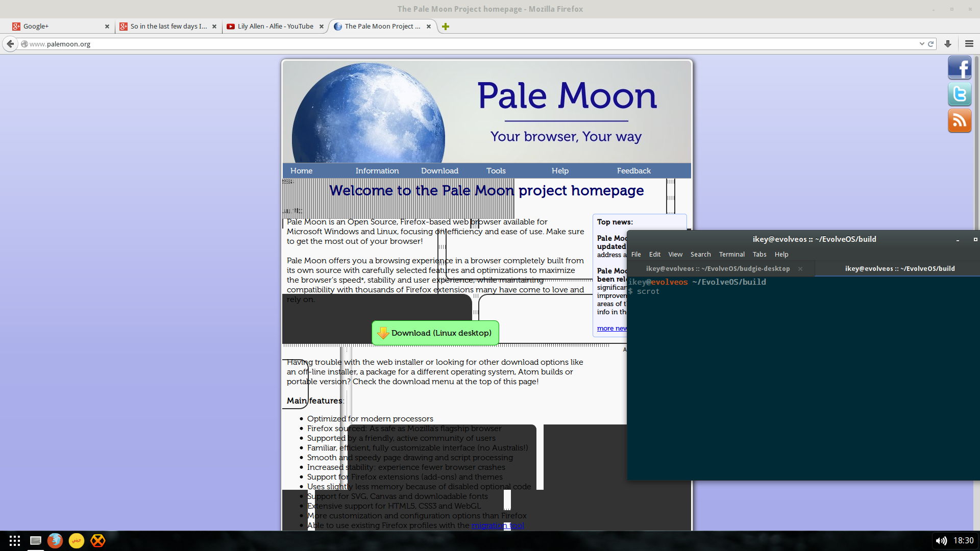Open the terminal Help menu
Image resolution: width=980 pixels, height=551 pixels.
tap(781, 254)
